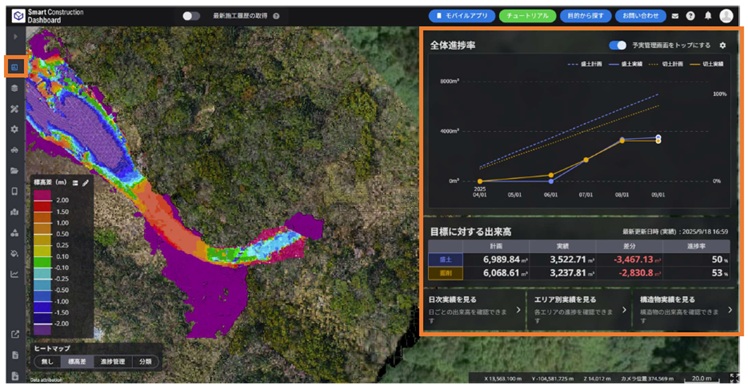Open the チュートリアル button
Viewport: 748px width, 387px height.
pos(528,16)
